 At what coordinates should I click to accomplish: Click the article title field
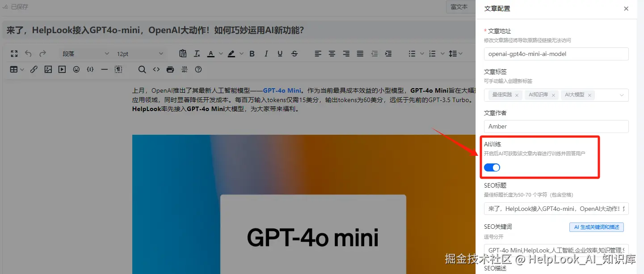(x=239, y=30)
